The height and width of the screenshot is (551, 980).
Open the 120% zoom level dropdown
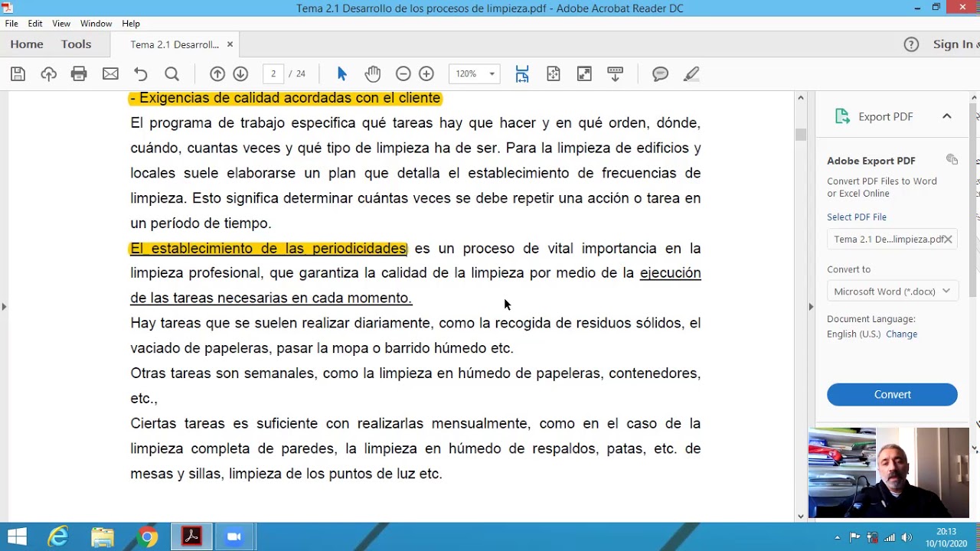click(x=475, y=74)
